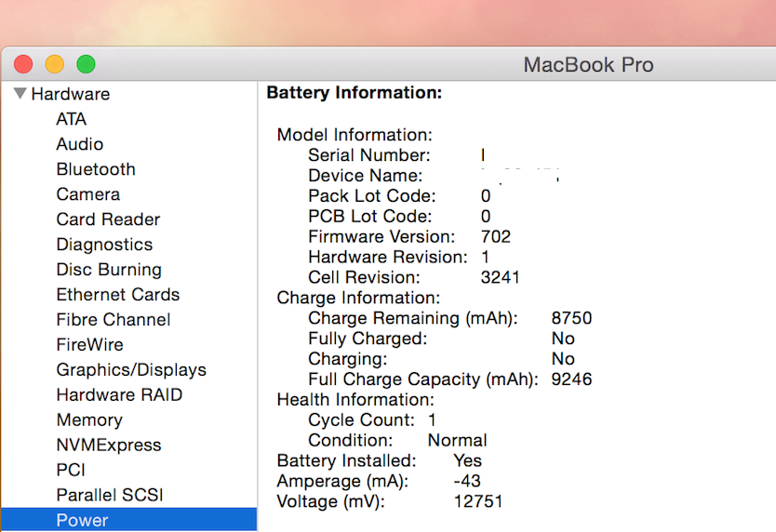776x532 pixels.
Task: Click the Condition label
Action: point(351,440)
